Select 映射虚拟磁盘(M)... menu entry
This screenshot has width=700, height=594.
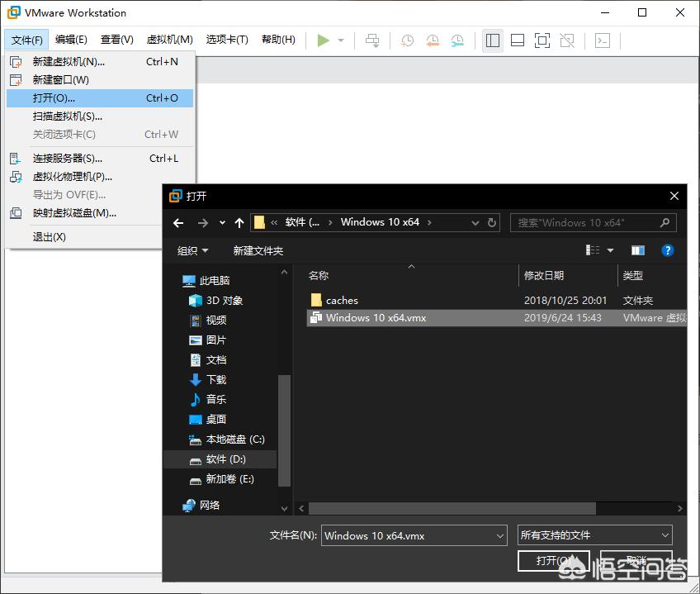tap(85, 213)
